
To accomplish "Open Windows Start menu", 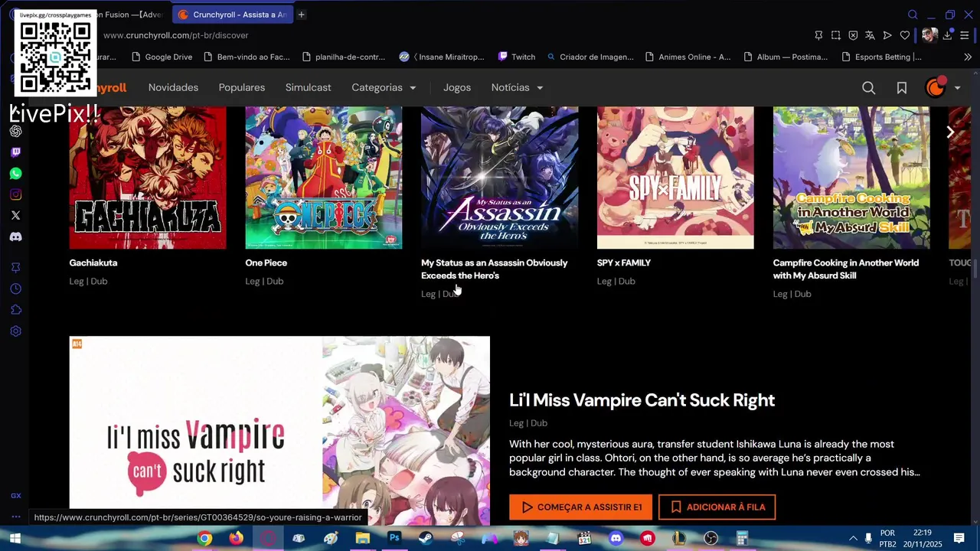I will pyautogui.click(x=15, y=539).
